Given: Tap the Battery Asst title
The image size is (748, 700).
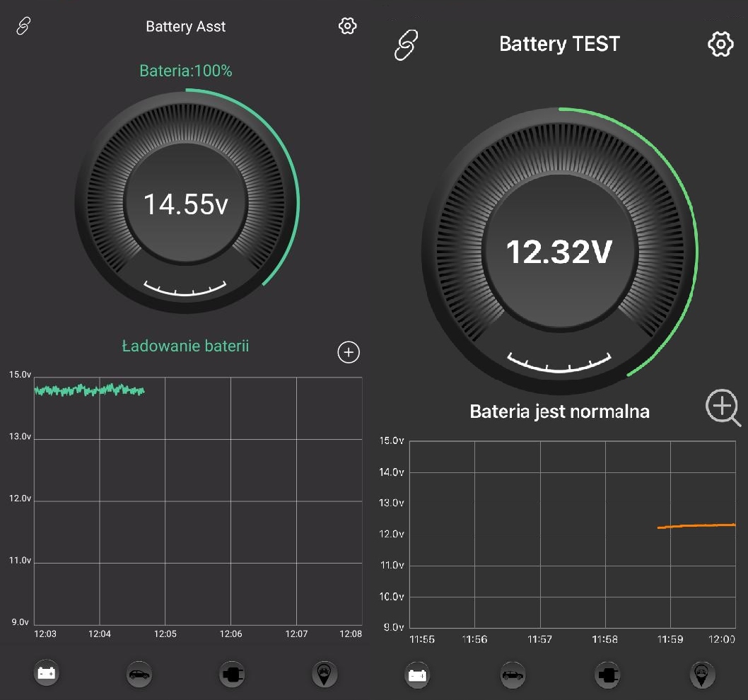Looking at the screenshot, I should tap(185, 26).
